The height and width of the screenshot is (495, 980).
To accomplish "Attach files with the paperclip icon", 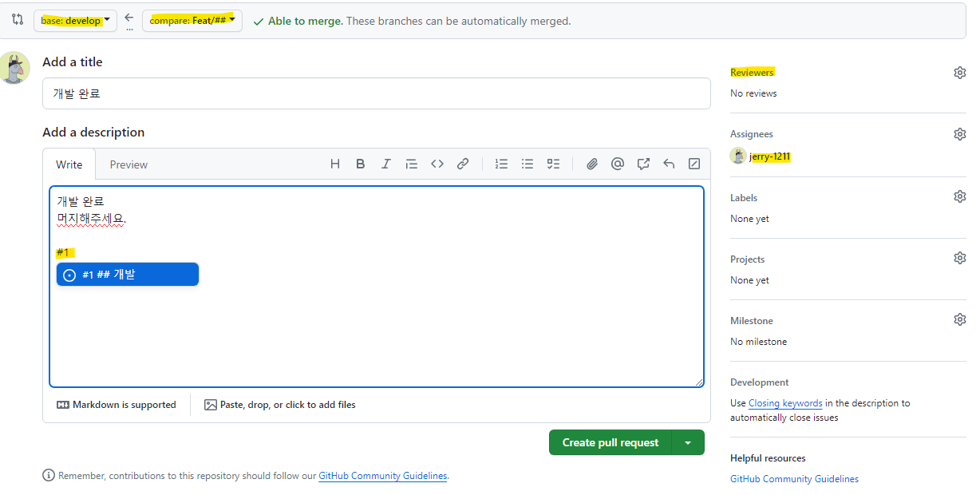I will (592, 164).
